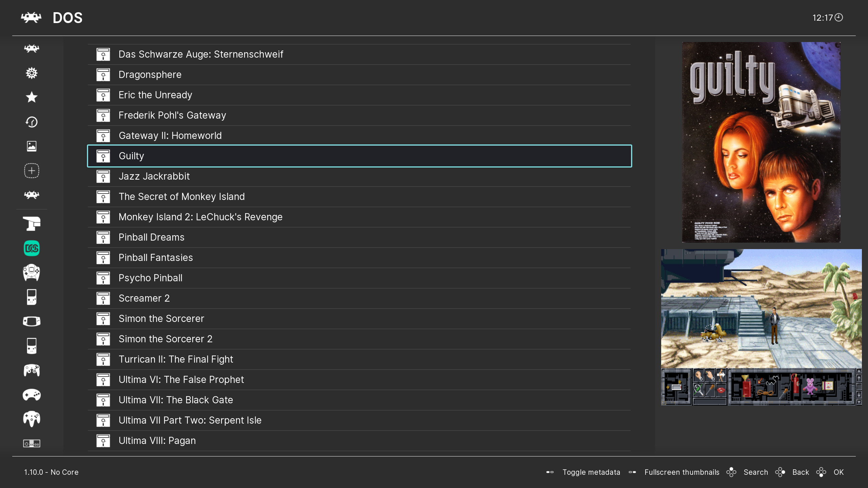Switch to the DOS playlist icon in sidebar
The height and width of the screenshot is (488, 868).
click(x=31, y=248)
